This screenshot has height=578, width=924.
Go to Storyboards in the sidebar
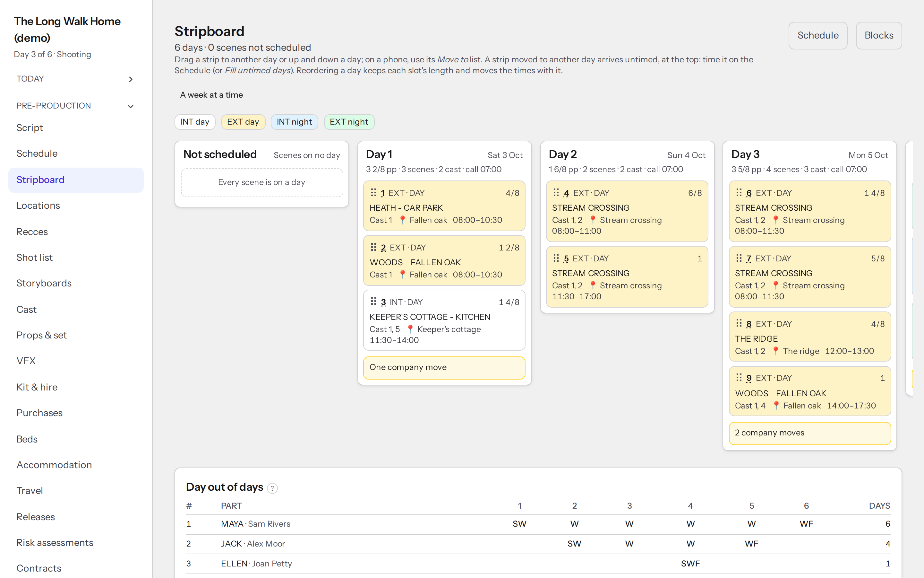point(76,283)
